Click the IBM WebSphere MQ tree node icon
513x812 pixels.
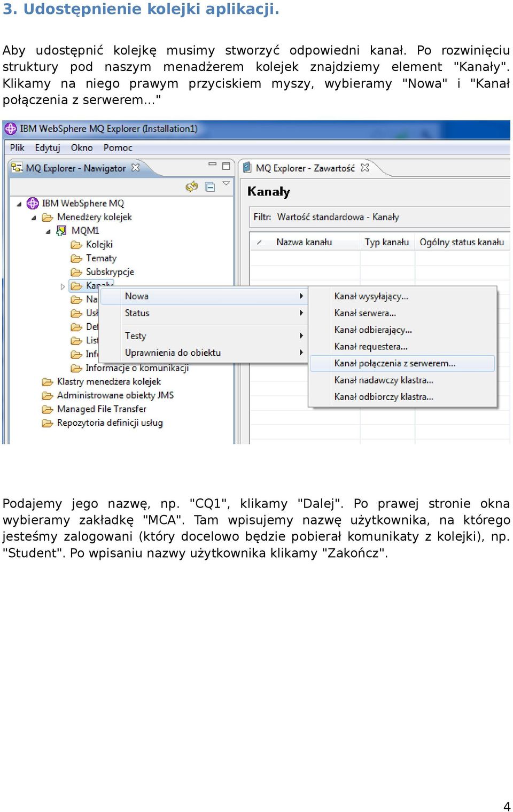33,203
